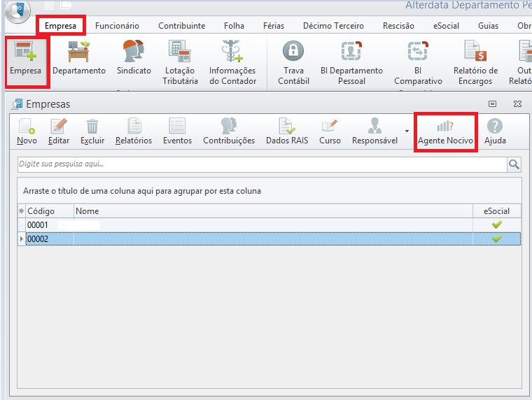Click eSocial checkmark for row 00001
532x400 pixels.
pos(497,224)
